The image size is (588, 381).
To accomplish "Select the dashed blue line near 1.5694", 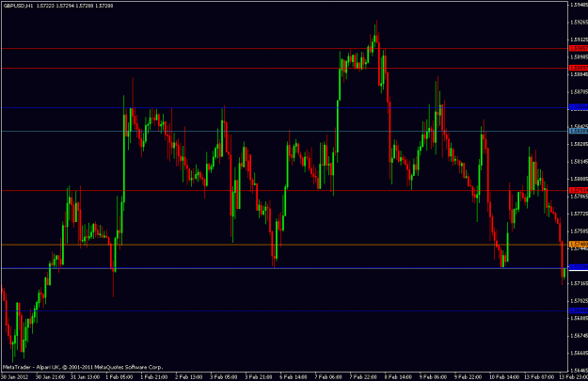I will coord(284,310).
